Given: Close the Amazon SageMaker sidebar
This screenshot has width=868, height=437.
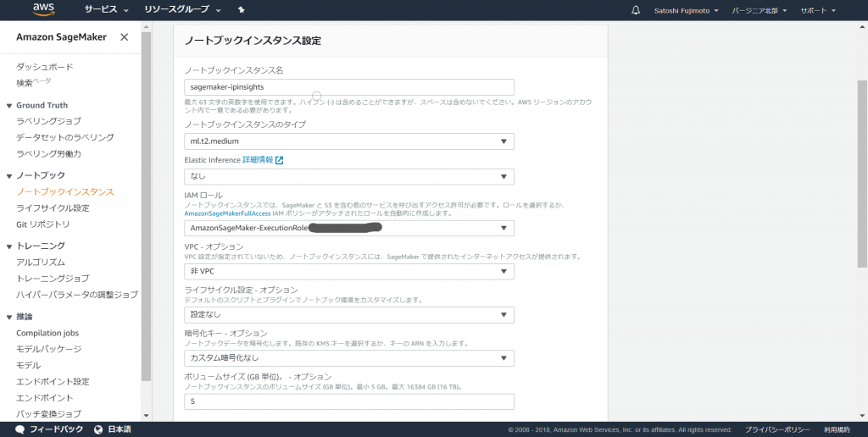Looking at the screenshot, I should 124,37.
